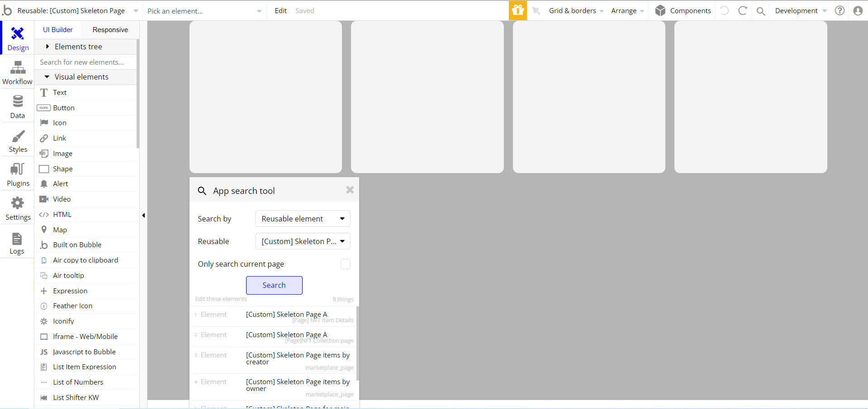Open the Data tab
Viewport: 868px width, 409px height.
point(18,107)
